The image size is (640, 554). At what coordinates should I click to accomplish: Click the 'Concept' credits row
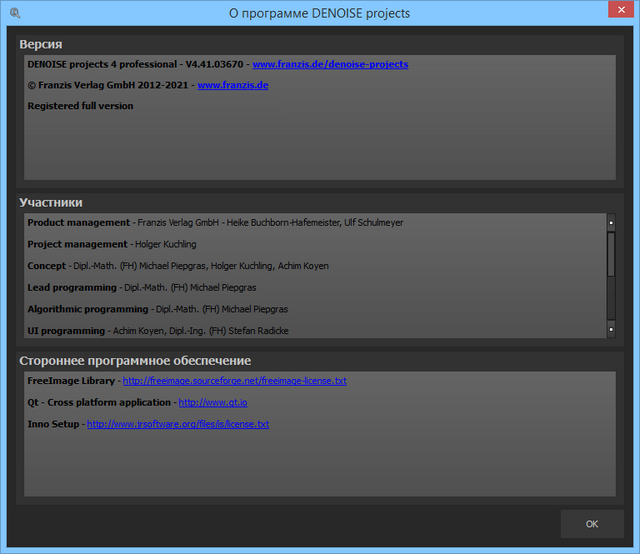pyautogui.click(x=178, y=266)
